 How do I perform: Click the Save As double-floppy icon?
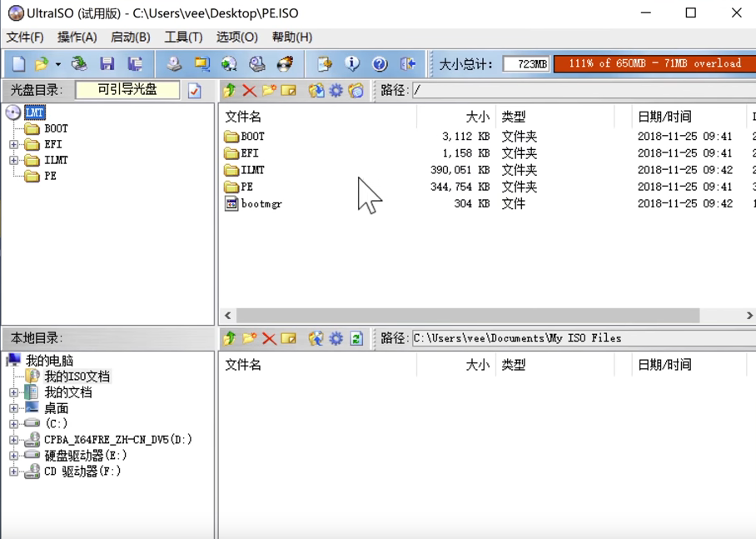[135, 63]
